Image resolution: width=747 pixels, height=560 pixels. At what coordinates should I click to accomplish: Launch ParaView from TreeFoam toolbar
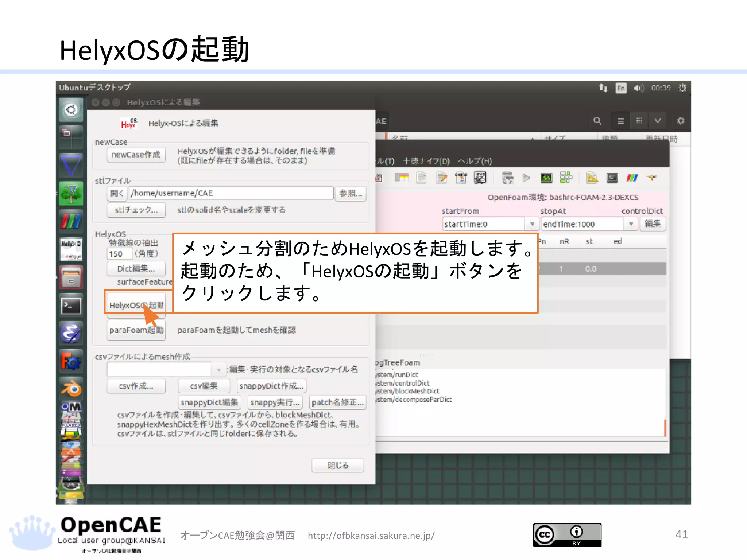[632, 178]
